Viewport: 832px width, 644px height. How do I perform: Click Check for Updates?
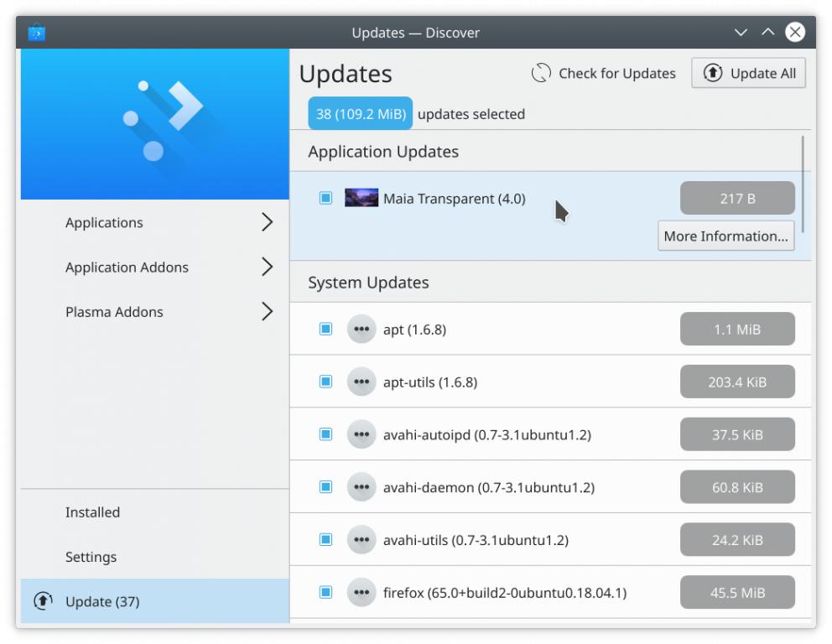604,73
